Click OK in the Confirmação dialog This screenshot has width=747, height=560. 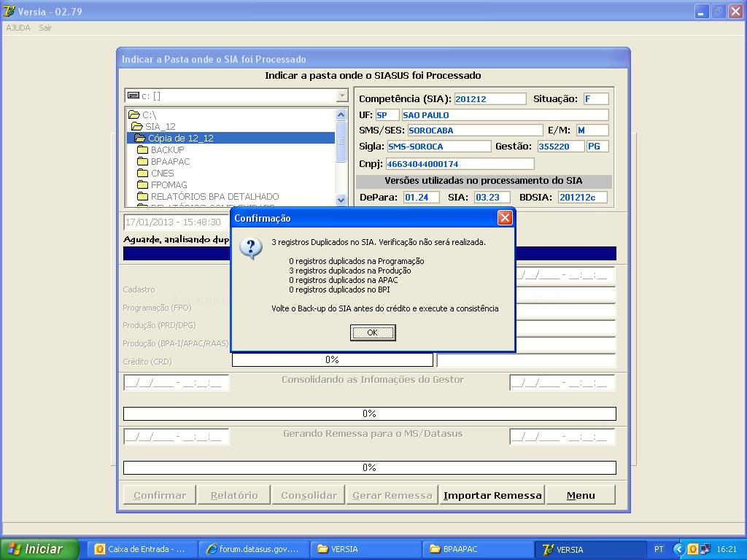click(x=372, y=332)
